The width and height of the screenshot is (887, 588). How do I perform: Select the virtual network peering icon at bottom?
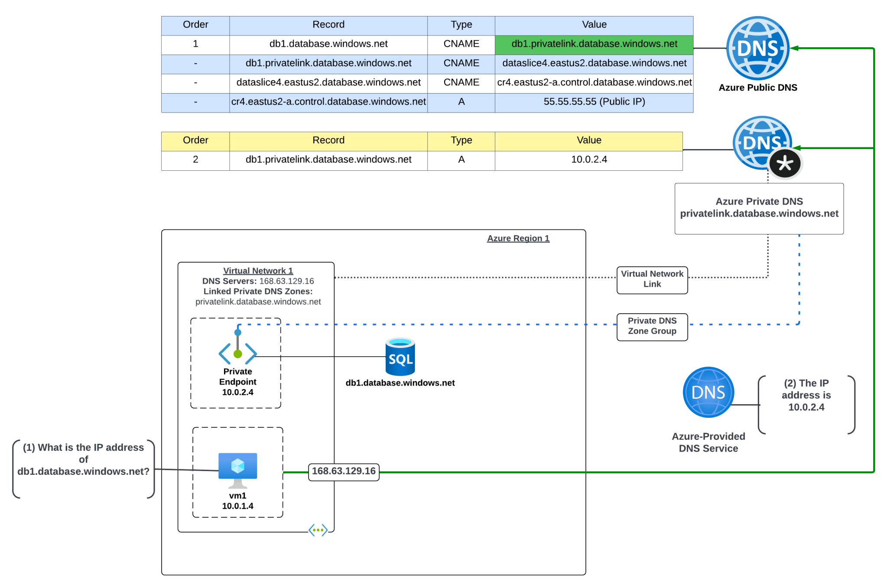[318, 530]
